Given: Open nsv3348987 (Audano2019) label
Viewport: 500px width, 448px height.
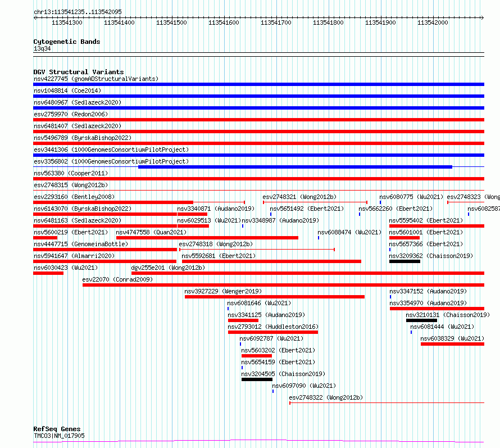Looking at the screenshot, I should pyautogui.click(x=280, y=220).
